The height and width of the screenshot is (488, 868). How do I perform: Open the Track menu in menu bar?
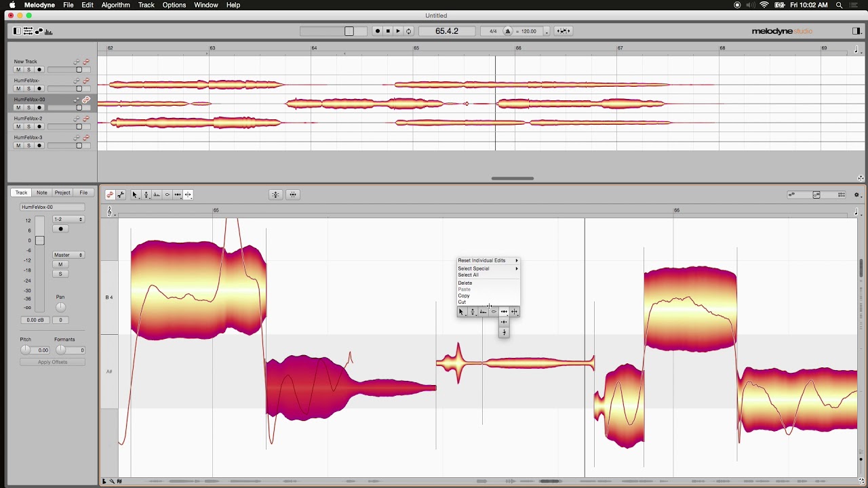point(146,5)
